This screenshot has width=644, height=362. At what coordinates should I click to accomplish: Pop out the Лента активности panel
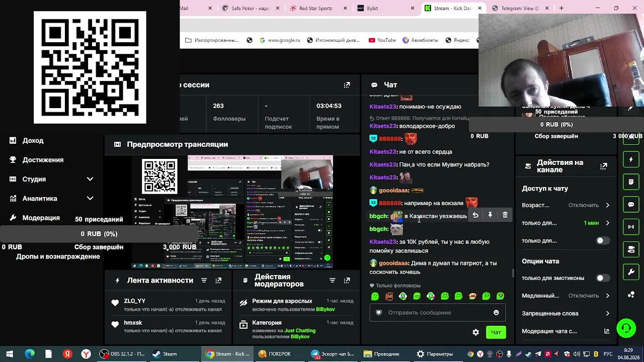(x=218, y=281)
